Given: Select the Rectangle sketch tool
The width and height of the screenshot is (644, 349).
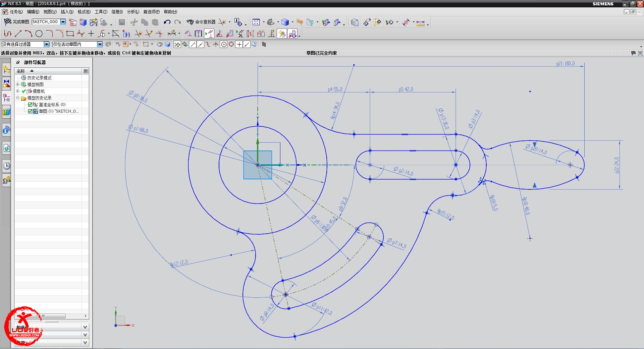Looking at the screenshot, I should coord(70,34).
